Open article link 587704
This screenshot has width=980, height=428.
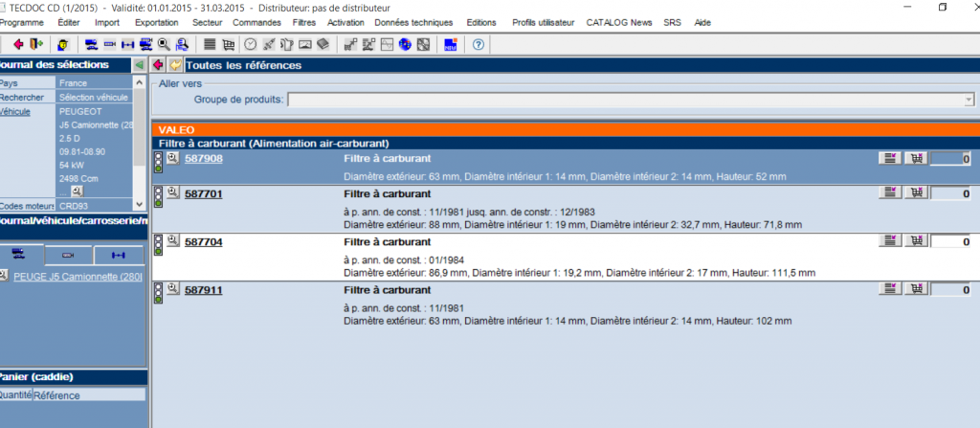pos(204,241)
